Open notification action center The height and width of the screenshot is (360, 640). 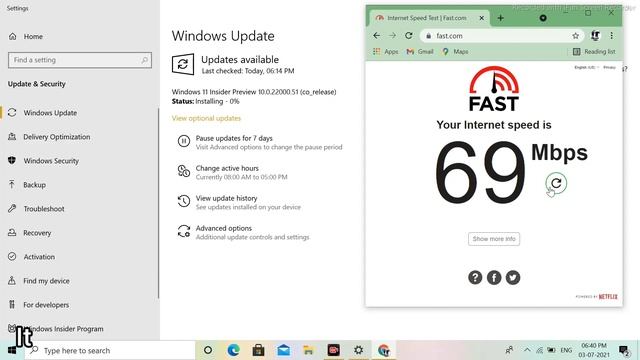(x=624, y=350)
